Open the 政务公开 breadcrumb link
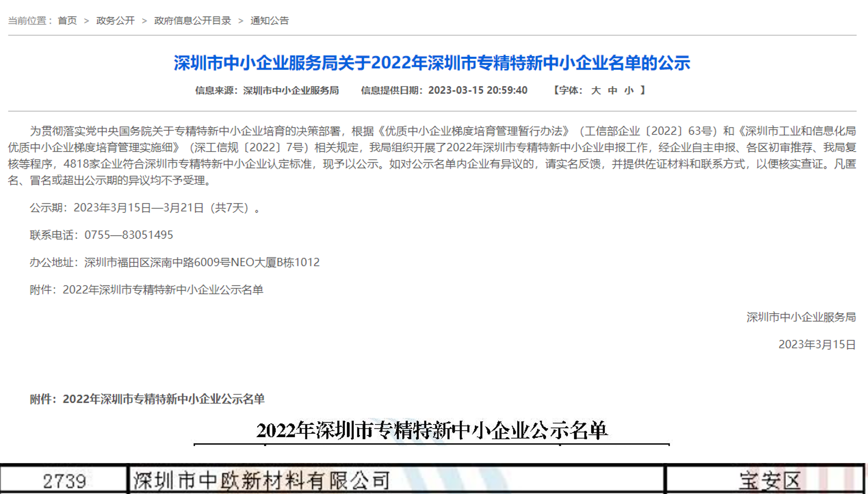This screenshot has height=494, width=868. (x=115, y=21)
